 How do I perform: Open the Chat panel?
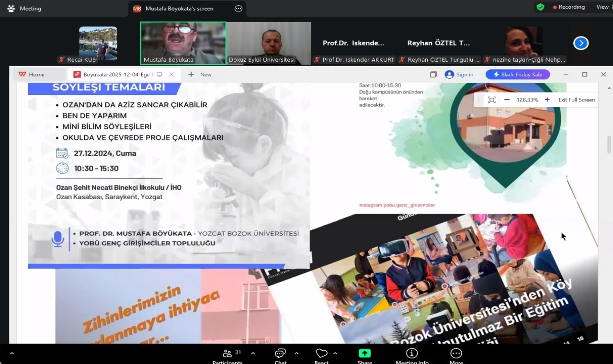(280, 354)
